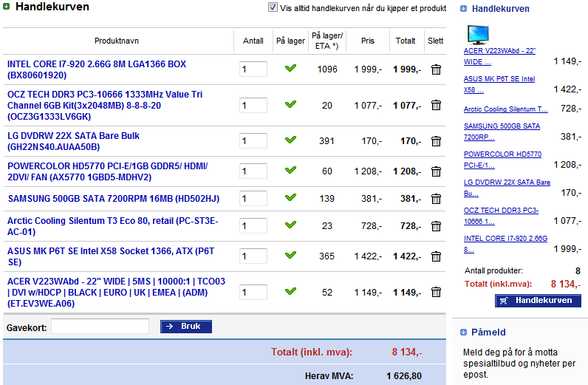
Task: Remove SAMSUNG 500GB SATA via trash icon
Action: (436, 199)
